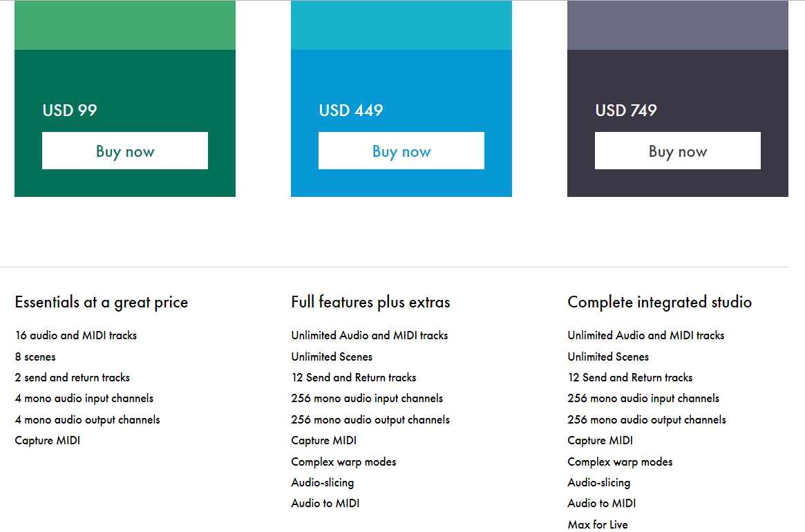Click "Complex warp modes" under Complete integrated studio
This screenshot has width=805, height=532.
[x=620, y=462]
